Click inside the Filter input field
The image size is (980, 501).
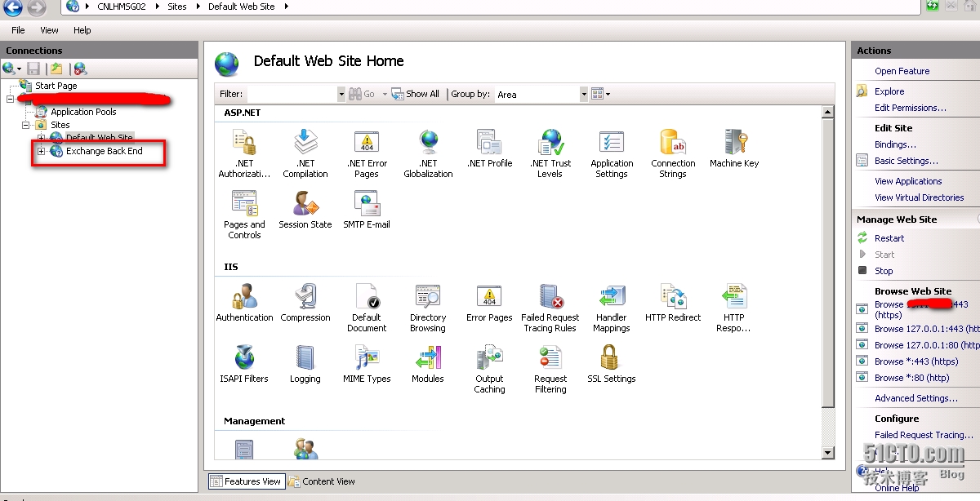pos(292,95)
